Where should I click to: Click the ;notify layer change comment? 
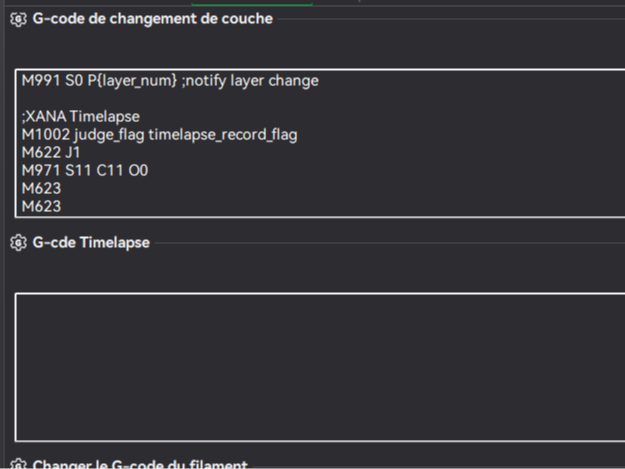[250, 81]
